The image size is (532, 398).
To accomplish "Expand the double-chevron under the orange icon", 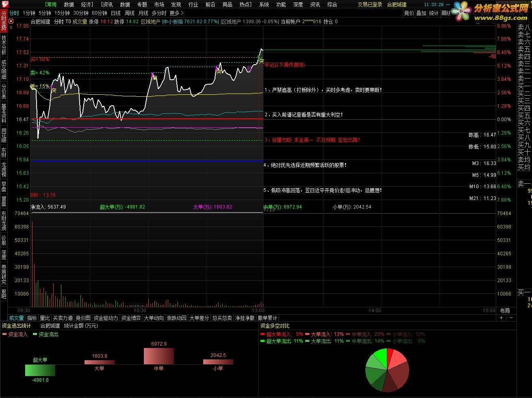I will pyautogui.click(x=11, y=27).
